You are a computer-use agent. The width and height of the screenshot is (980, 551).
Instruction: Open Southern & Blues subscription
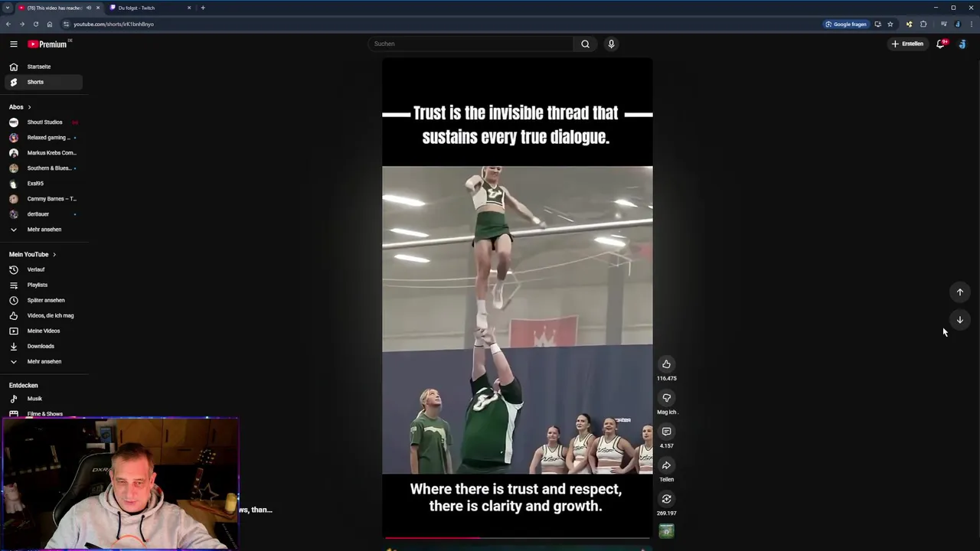click(43, 168)
